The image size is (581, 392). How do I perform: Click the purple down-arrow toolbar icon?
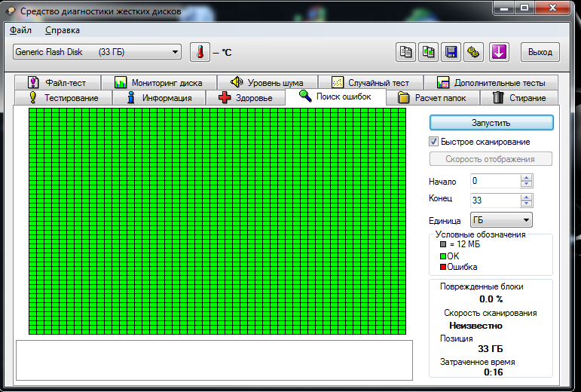499,52
